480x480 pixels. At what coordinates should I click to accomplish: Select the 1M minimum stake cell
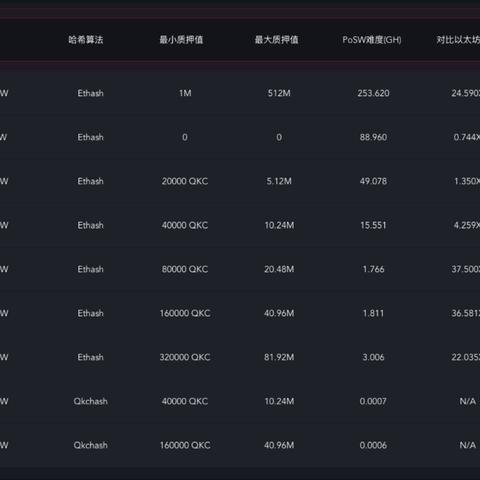[x=185, y=93]
